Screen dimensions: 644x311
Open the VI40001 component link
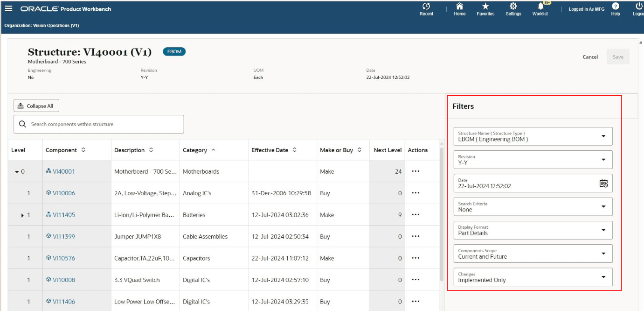coord(64,171)
